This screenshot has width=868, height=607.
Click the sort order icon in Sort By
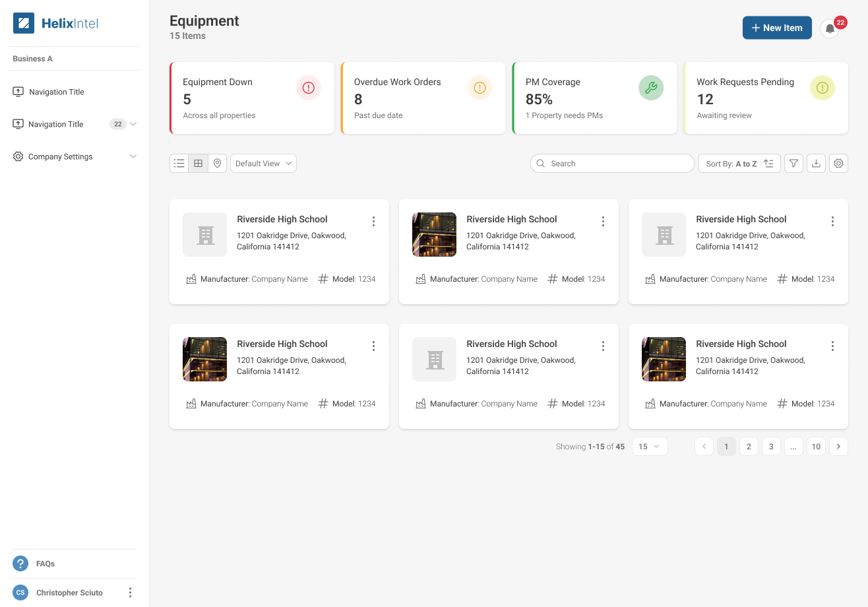pos(768,164)
